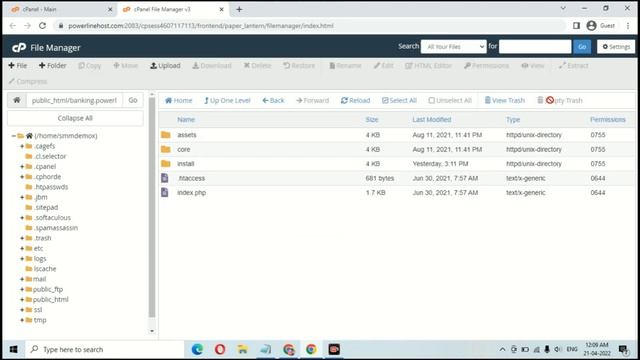
Task: Expand the public_html folder node
Action: [x=22, y=299]
